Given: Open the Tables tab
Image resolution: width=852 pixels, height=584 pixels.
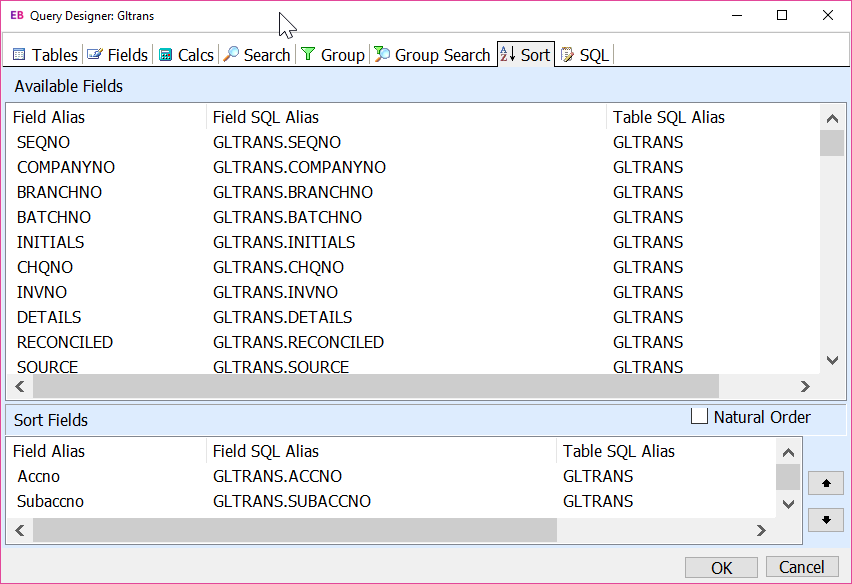Looking at the screenshot, I should coord(45,55).
